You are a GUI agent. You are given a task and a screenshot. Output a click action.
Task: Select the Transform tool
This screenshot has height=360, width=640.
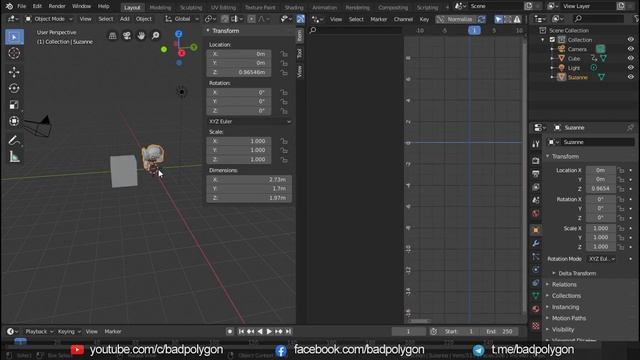click(x=14, y=121)
